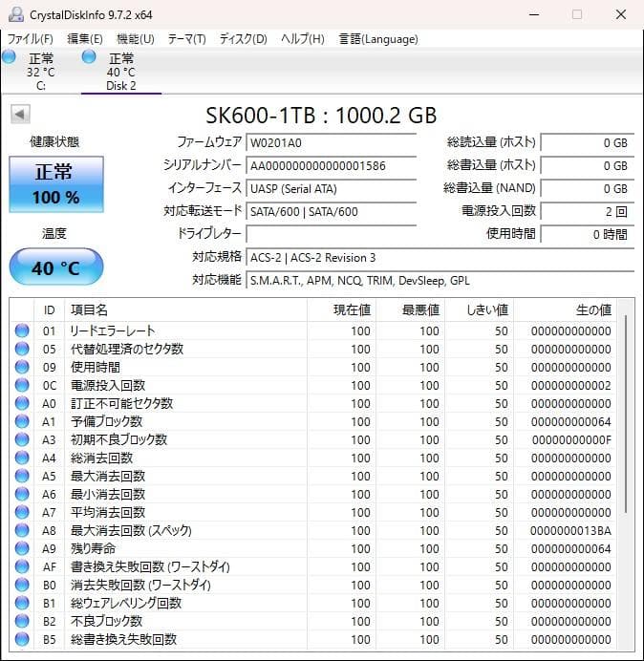Click status orb for B2 不良ブロック数 row
This screenshot has height=661, width=644.
coord(22,621)
